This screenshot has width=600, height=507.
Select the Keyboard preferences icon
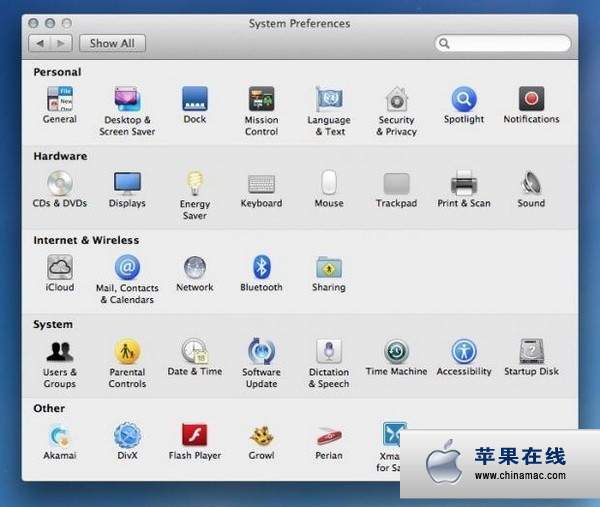tap(261, 184)
